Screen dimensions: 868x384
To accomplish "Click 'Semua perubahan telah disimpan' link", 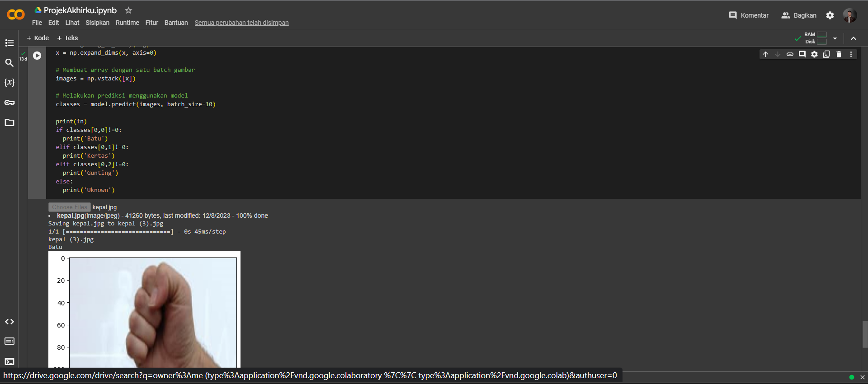I will point(241,23).
